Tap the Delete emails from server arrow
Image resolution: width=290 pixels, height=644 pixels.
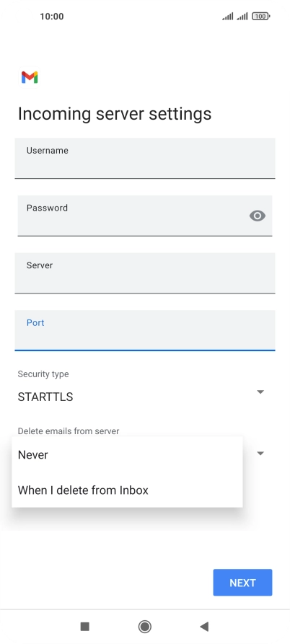260,454
